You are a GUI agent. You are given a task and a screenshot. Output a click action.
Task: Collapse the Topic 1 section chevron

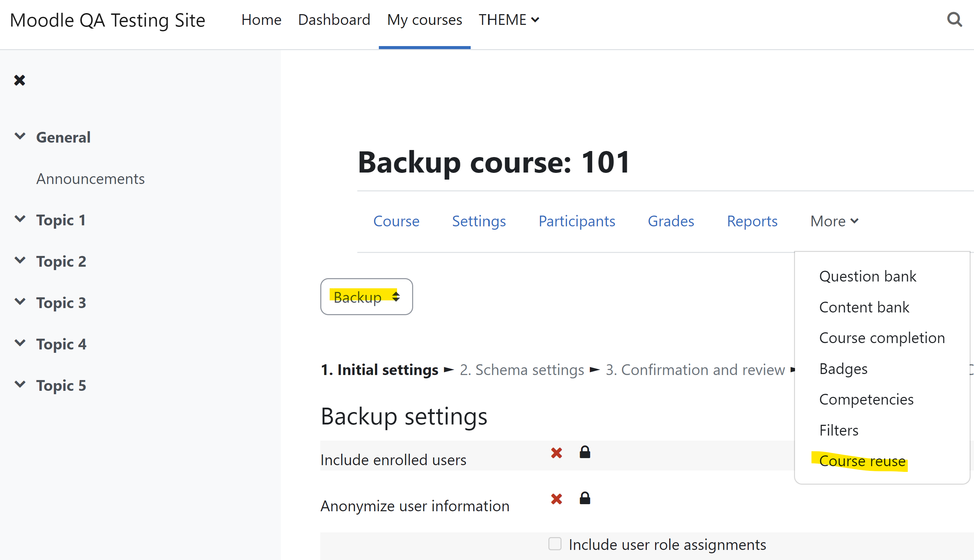(x=20, y=219)
